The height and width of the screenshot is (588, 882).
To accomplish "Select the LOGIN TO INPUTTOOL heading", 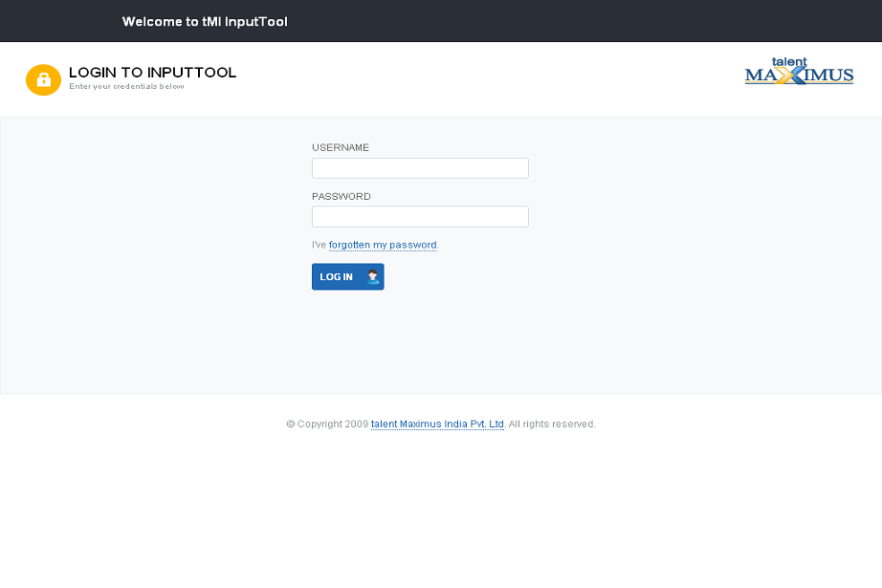I will coord(152,73).
